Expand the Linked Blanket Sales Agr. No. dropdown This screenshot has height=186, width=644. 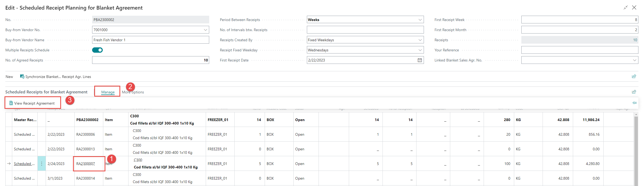tap(634, 60)
